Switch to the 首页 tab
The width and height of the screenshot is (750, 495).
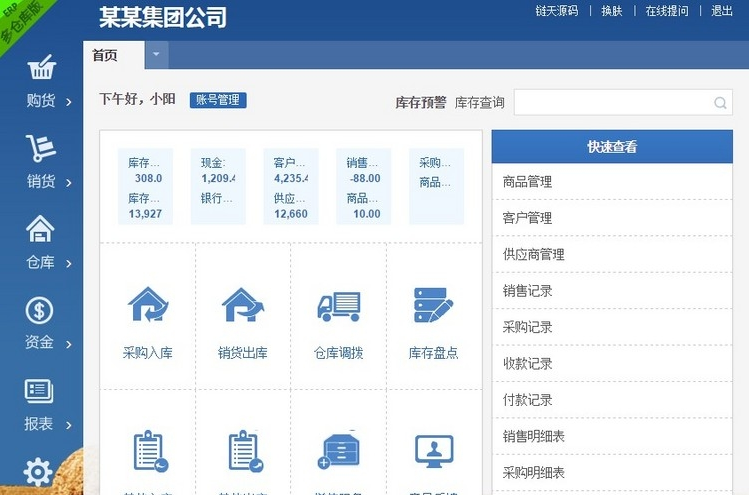pos(105,55)
